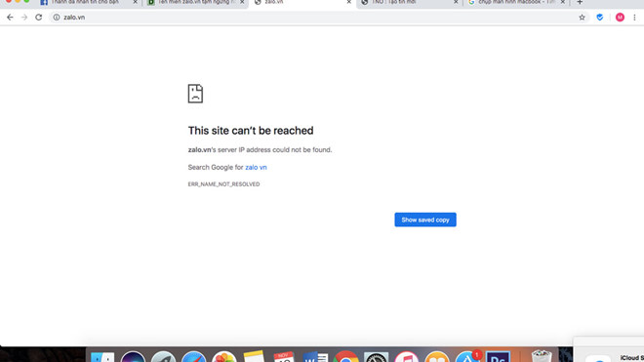
Task: View site information icon in address bar
Action: [x=57, y=18]
